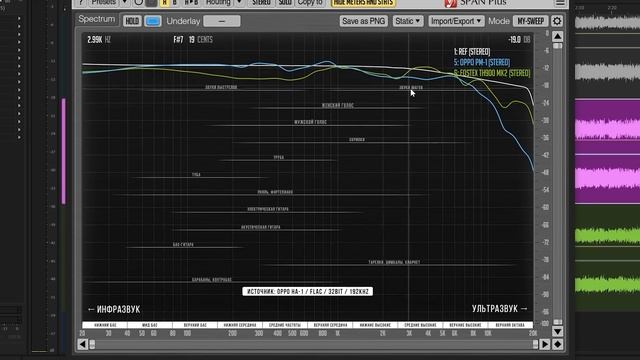This screenshot has width=640, height=360.
Task: Click the ИСТОЧНИК: OPPO HA-1 label
Action: click(307, 291)
